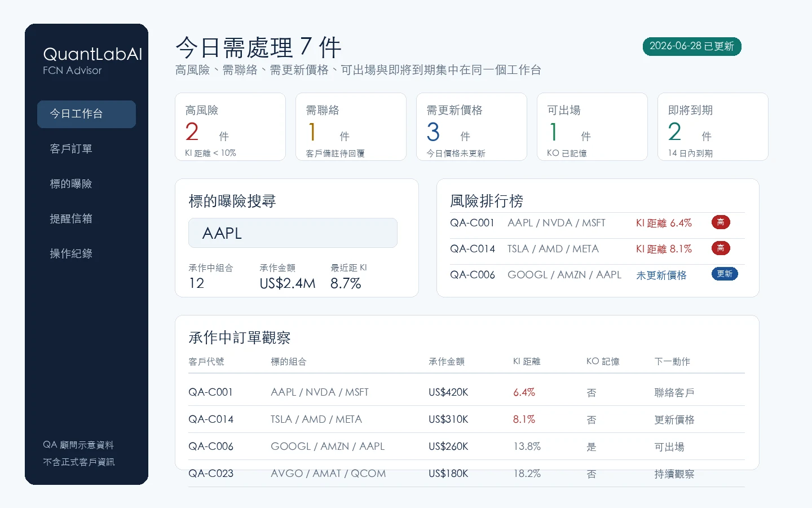The width and height of the screenshot is (812, 508).
Task: Click the KO 記憶 column header
Action: coord(603,362)
